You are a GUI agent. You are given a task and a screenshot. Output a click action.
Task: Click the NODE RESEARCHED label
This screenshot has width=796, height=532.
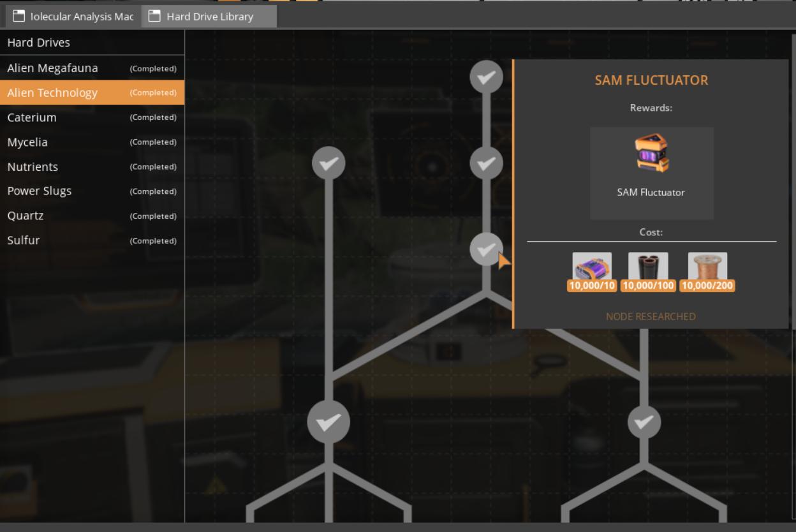(x=651, y=316)
